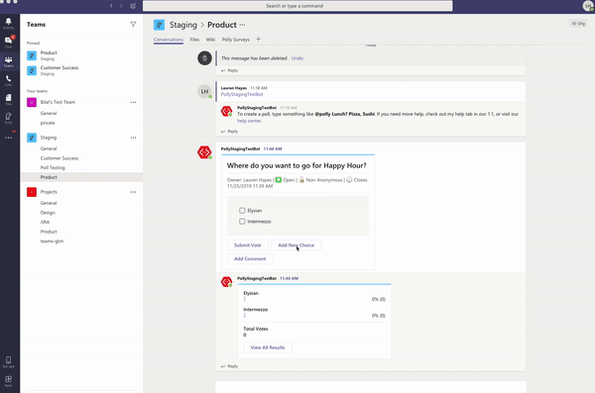Click Submit Vote button
The image size is (595, 393).
[x=248, y=245]
